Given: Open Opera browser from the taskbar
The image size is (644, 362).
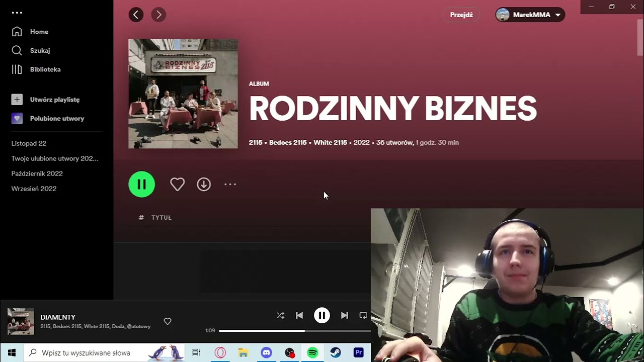Looking at the screenshot, I should tap(220, 352).
